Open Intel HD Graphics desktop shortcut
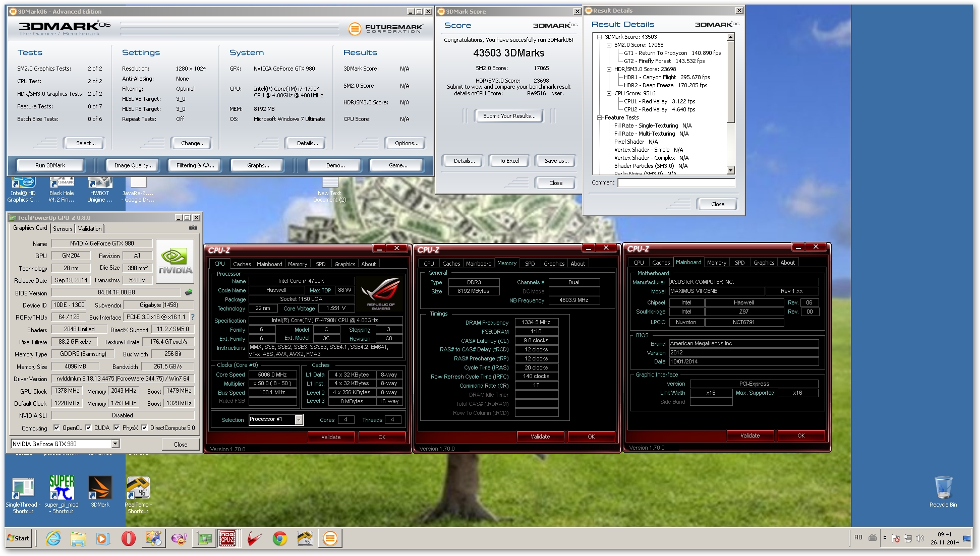This screenshot has height=556, width=980. pyautogui.click(x=23, y=189)
